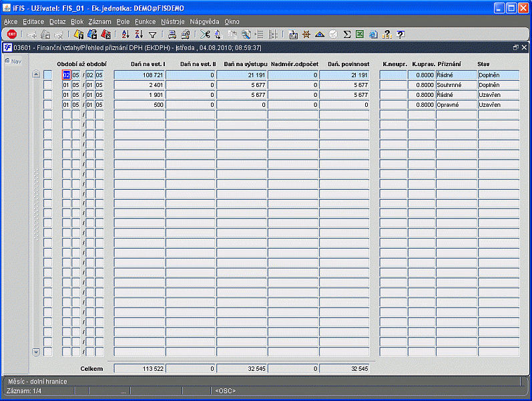The image size is (532, 401).
Task: Click the triangle ruler icon
Action: (320, 34)
